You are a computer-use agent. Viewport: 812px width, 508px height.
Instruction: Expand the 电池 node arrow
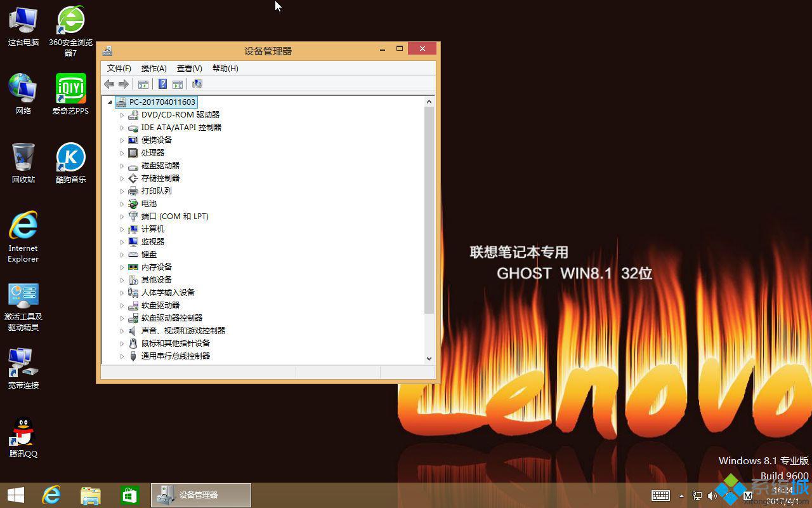122,204
